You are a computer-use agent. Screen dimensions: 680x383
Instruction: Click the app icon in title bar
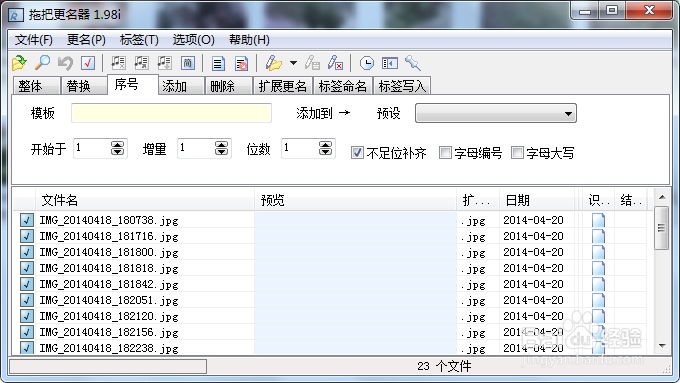point(16,15)
